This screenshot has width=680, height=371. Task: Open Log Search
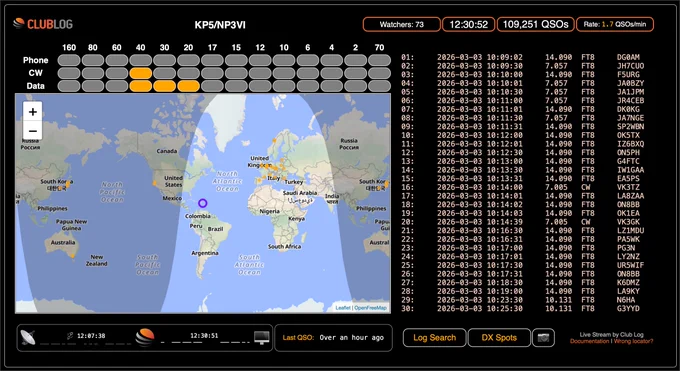(435, 338)
